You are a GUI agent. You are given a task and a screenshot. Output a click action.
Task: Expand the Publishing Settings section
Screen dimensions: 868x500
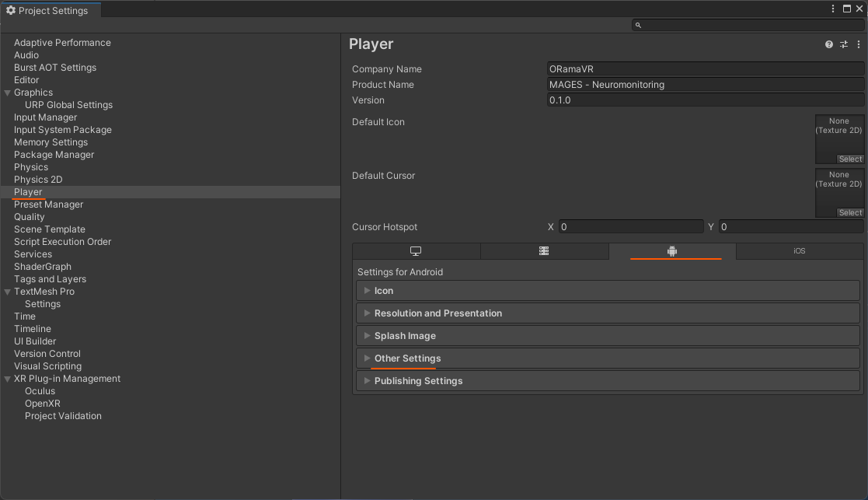click(x=608, y=381)
